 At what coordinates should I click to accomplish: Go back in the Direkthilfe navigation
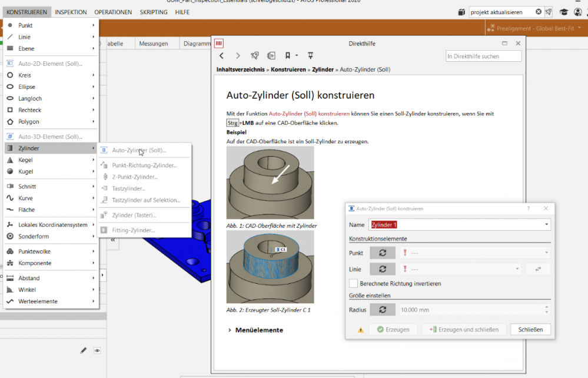point(222,56)
